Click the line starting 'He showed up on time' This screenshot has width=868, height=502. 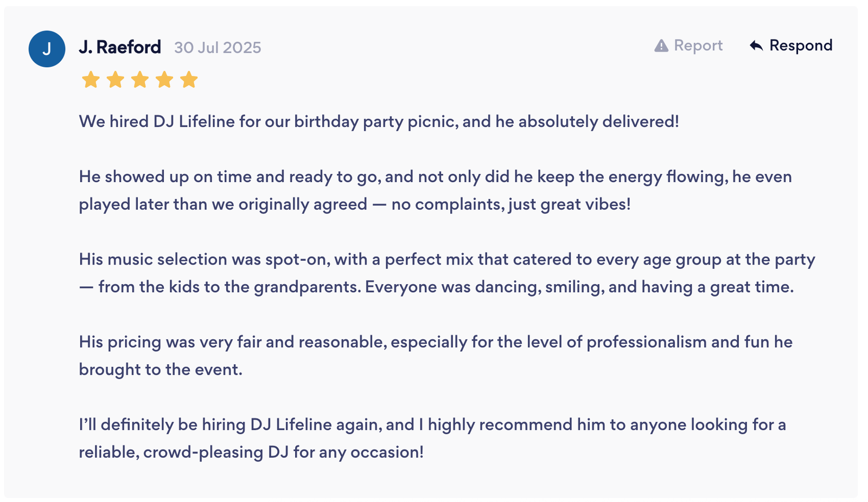tap(435, 177)
